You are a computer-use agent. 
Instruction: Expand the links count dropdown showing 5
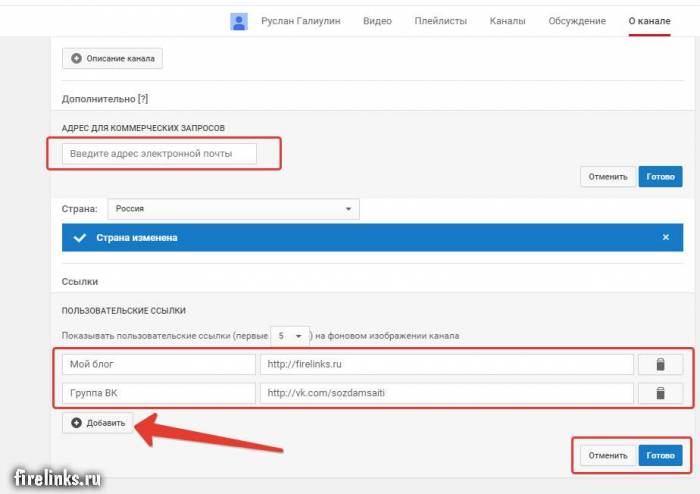click(x=288, y=336)
